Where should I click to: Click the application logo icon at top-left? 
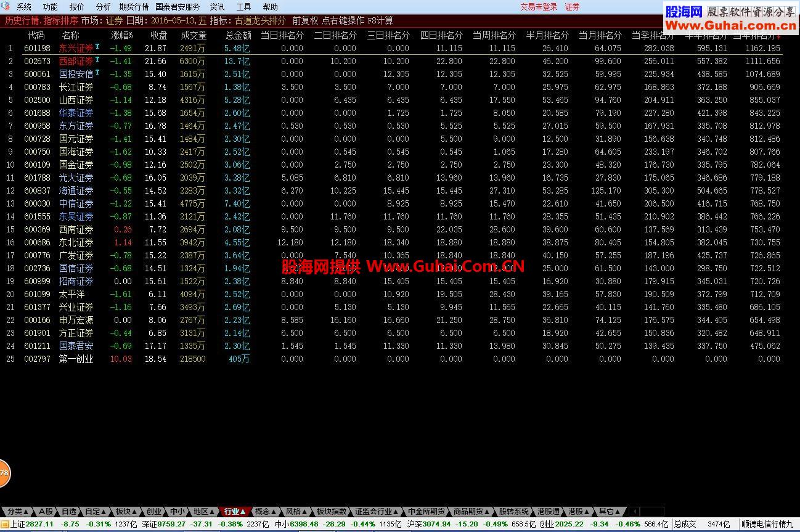point(6,7)
